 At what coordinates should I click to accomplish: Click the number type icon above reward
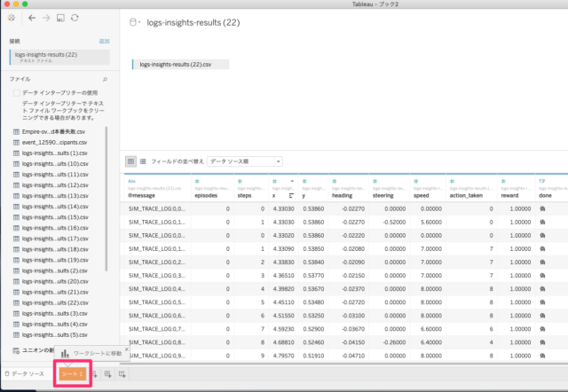[x=503, y=181]
